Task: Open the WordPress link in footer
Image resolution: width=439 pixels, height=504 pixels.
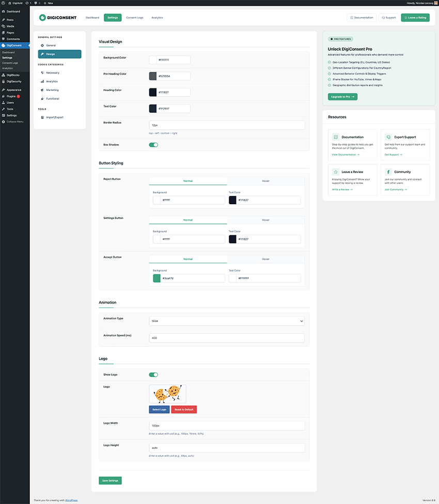Action: (71, 500)
